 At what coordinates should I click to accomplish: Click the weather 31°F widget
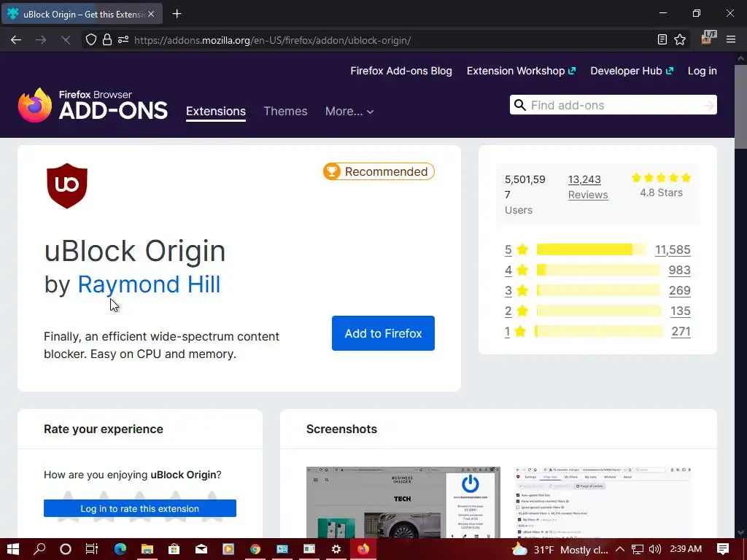560,550
